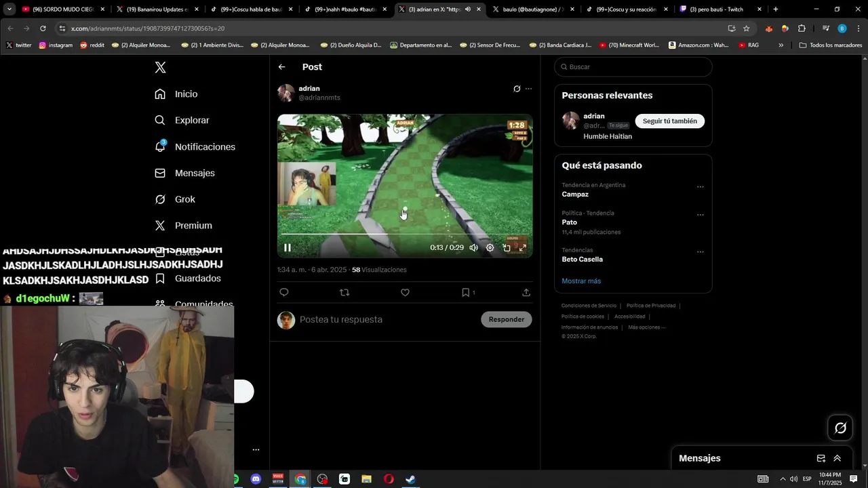The image size is (868, 488).
Task: Open Steam from the taskbar
Action: pos(410,479)
